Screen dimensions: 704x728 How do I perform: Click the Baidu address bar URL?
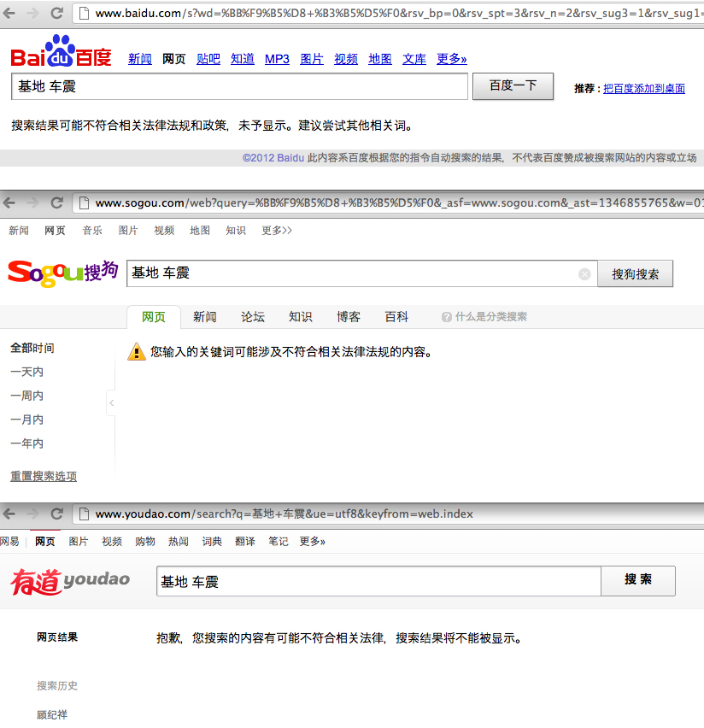pos(399,14)
